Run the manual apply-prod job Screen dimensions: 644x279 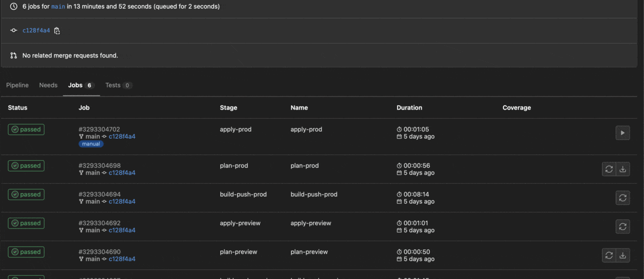click(x=623, y=132)
